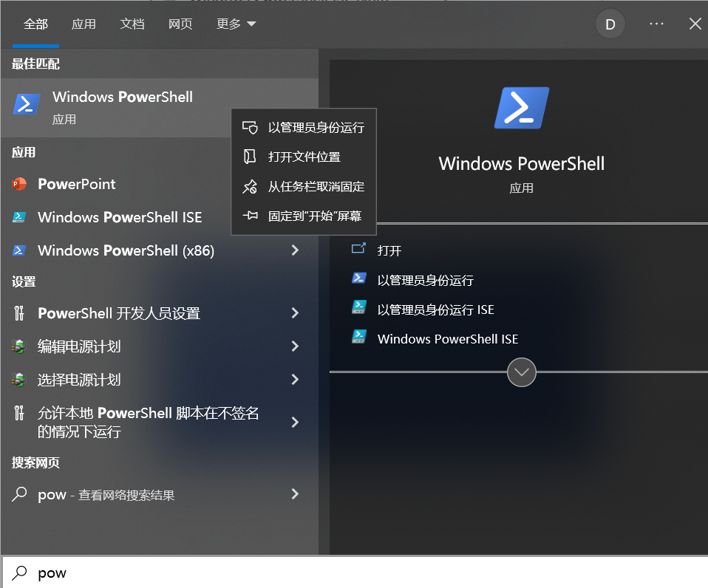Image resolution: width=708 pixels, height=588 pixels.
Task: Expand PowerShell 开发人员设置 chevron
Action: click(x=295, y=313)
